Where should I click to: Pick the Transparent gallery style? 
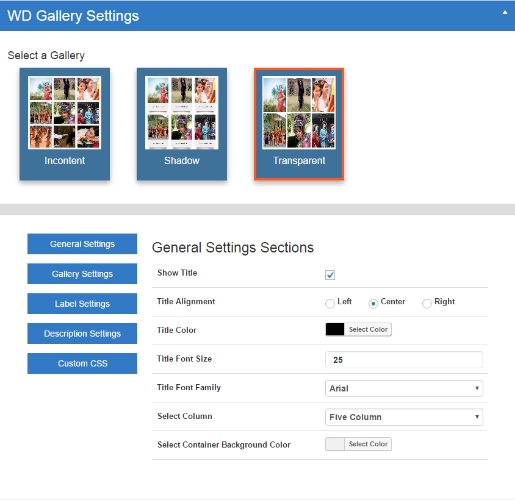[x=299, y=124]
